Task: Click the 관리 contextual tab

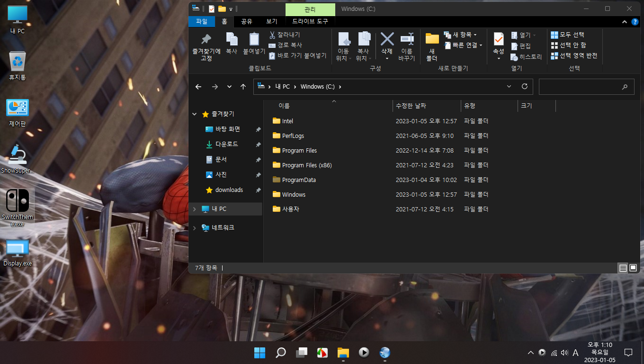Action: (310, 9)
